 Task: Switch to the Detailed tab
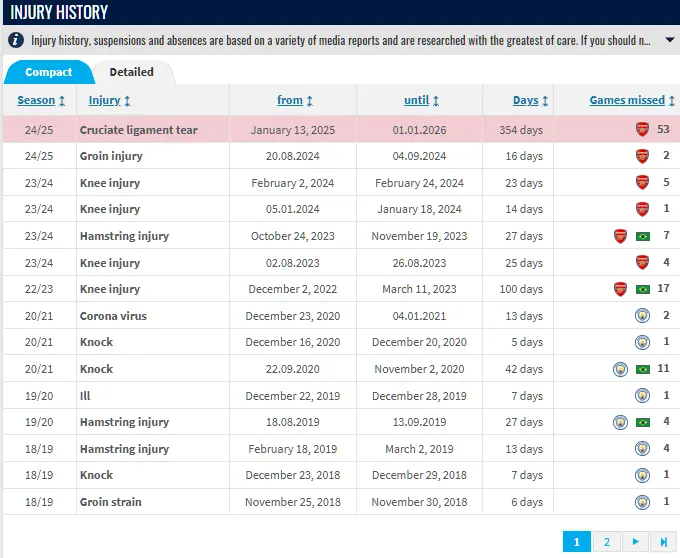click(x=132, y=72)
